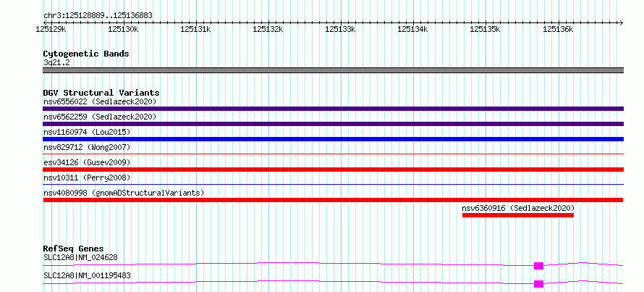Click ruler position 125129k
Screen dimensions: 644x292
pos(51,29)
